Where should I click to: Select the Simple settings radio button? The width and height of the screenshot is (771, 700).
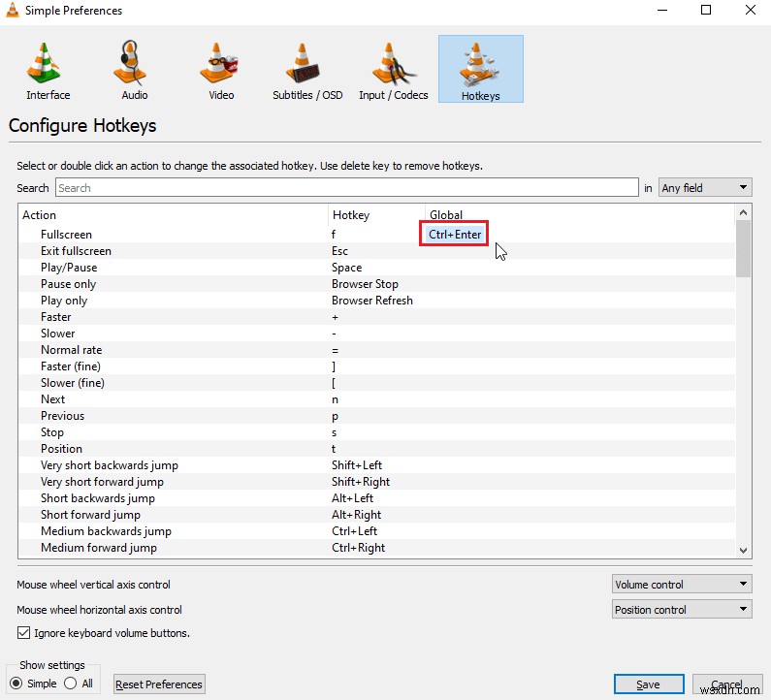(16, 684)
